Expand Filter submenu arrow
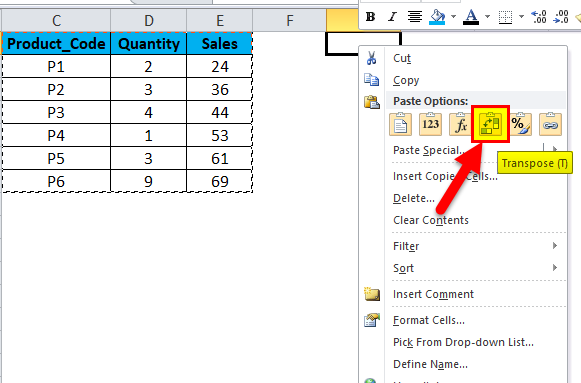This screenshot has height=383, width=581. [x=555, y=246]
